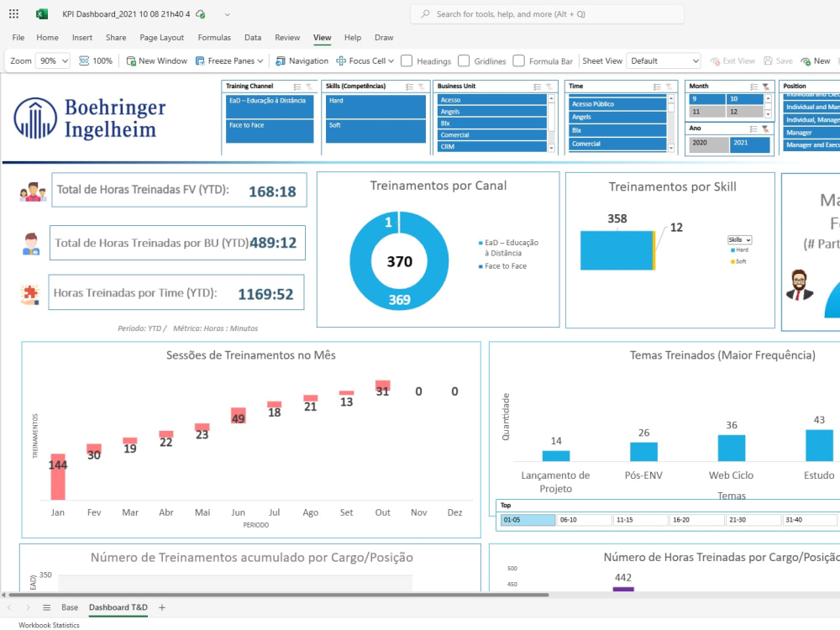The width and height of the screenshot is (840, 630).
Task: Open the app launcher waffle icon
Action: [x=14, y=14]
